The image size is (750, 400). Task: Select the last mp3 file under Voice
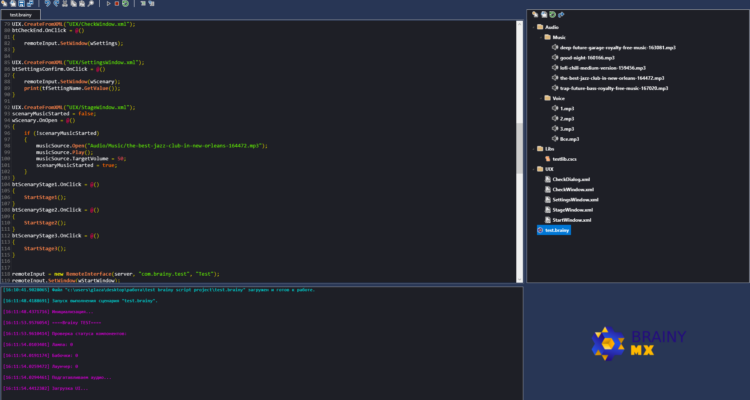[569, 139]
